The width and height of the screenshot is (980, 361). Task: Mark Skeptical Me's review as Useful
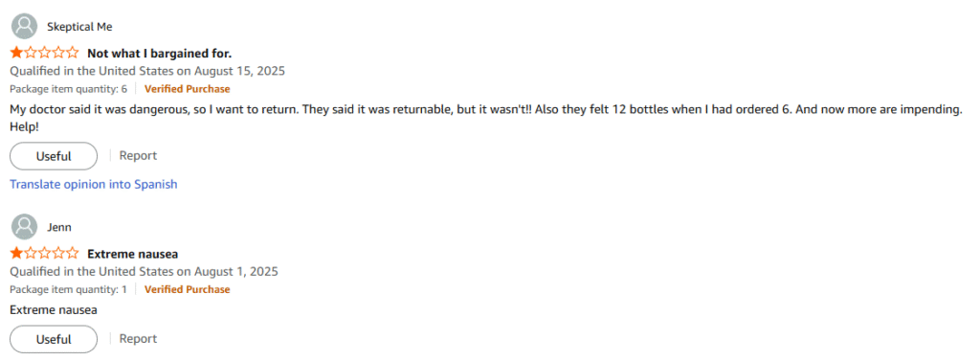(x=54, y=156)
